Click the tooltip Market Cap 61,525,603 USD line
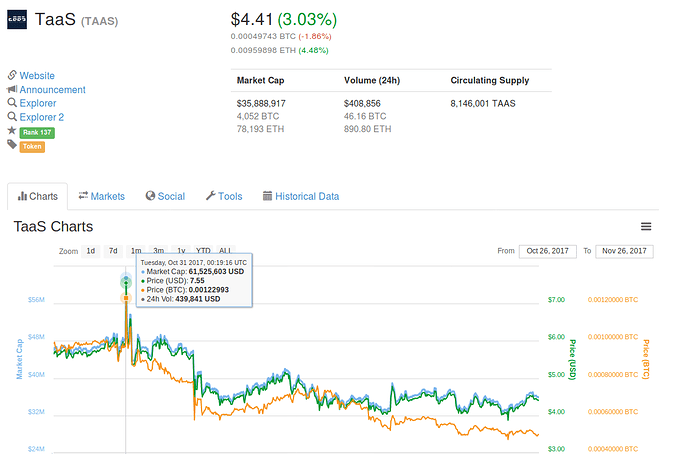Image resolution: width=690 pixels, height=454 pixels. [x=192, y=271]
